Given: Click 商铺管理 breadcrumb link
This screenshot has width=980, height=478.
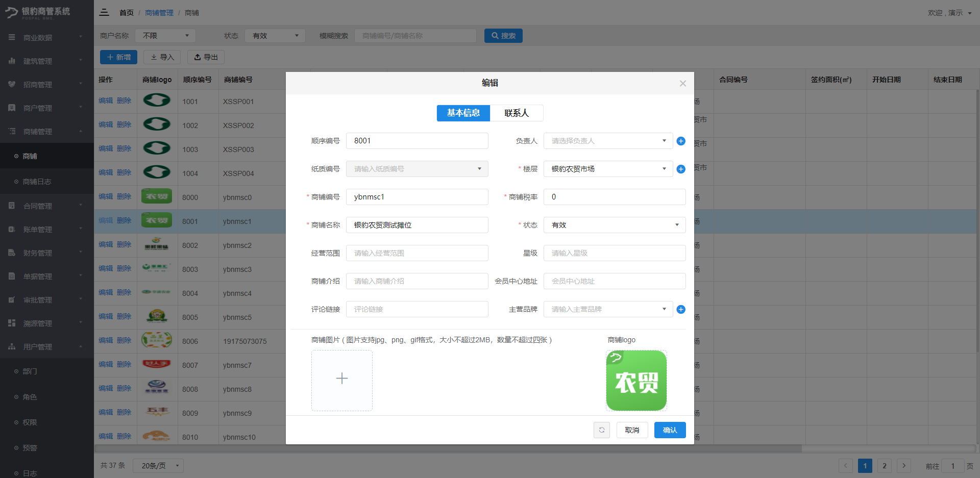Looking at the screenshot, I should point(159,13).
